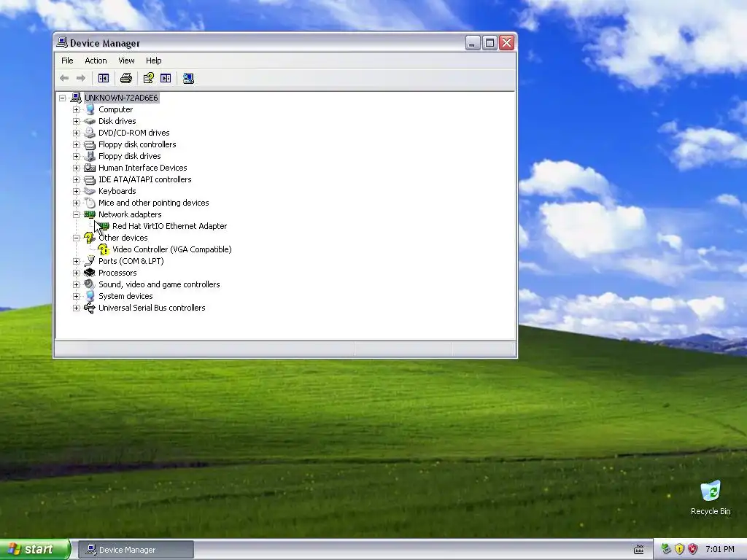This screenshot has width=747, height=560.
Task: Collapse the Network adapters category
Action: click(76, 214)
